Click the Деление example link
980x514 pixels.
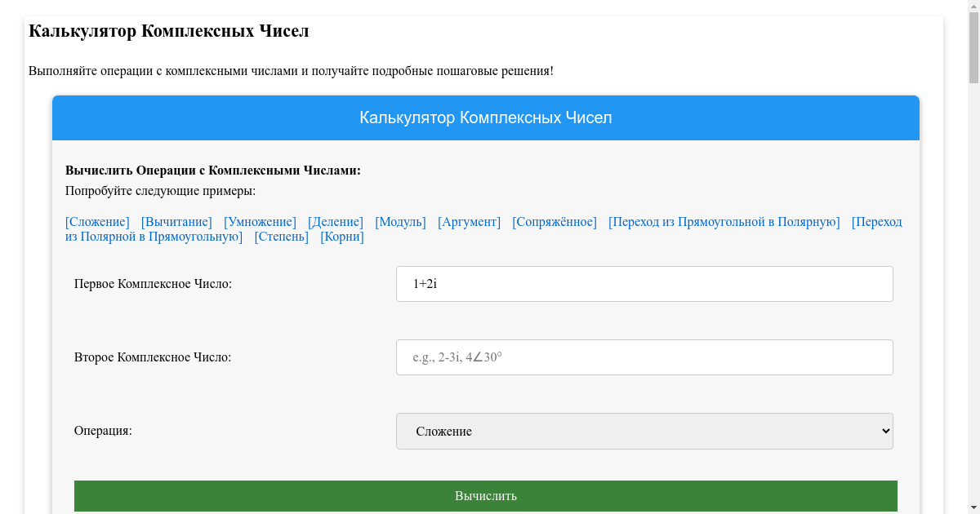[335, 222]
